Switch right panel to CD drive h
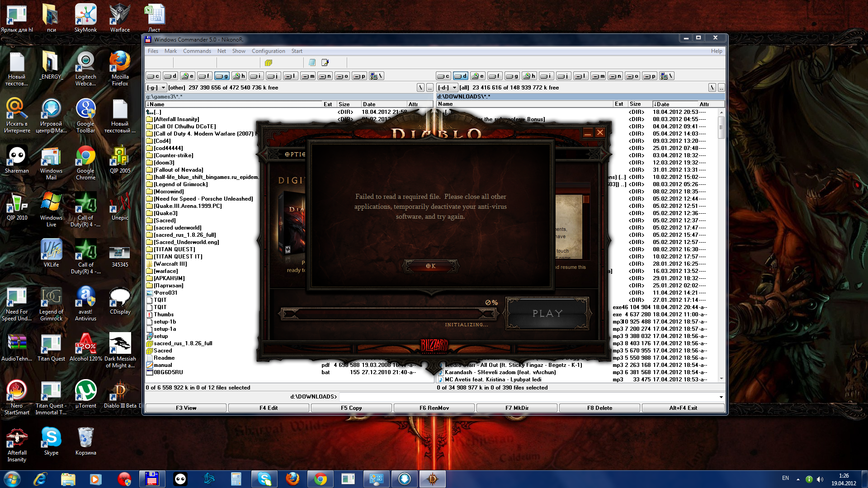This screenshot has height=488, width=868. click(529, 76)
